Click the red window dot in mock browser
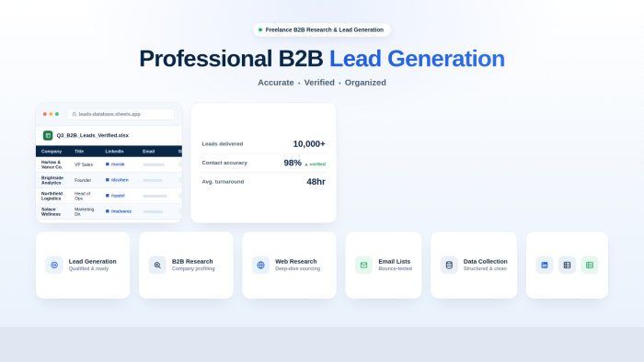 [x=45, y=114]
